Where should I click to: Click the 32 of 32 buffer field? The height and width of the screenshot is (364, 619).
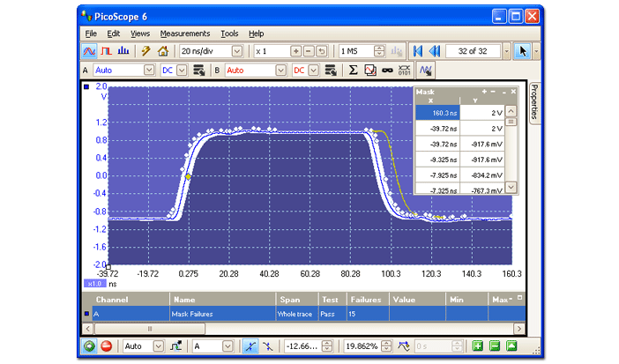[473, 51]
